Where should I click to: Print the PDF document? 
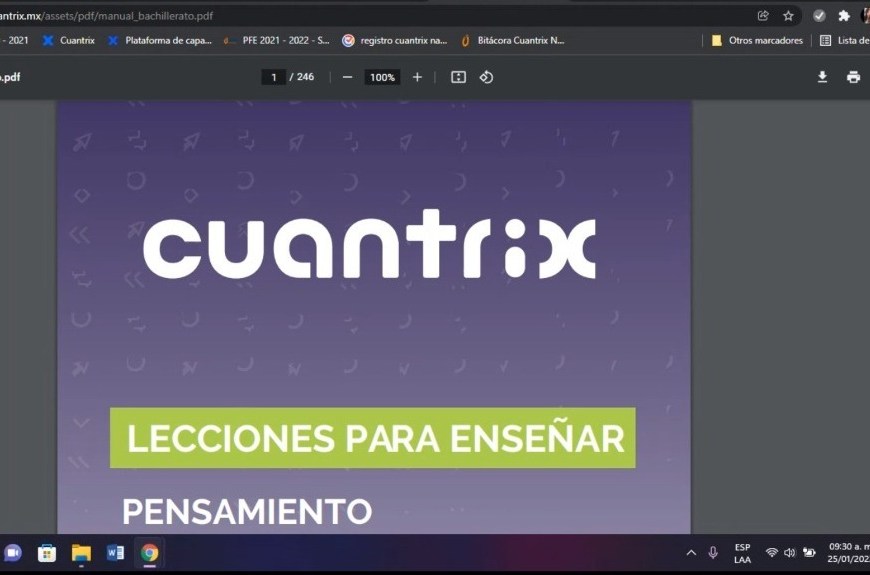[853, 77]
